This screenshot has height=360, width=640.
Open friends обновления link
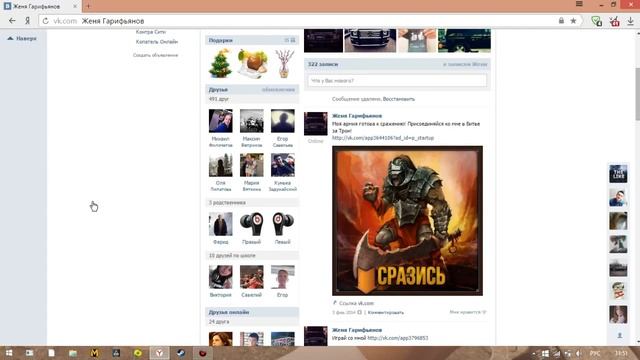[278, 89]
